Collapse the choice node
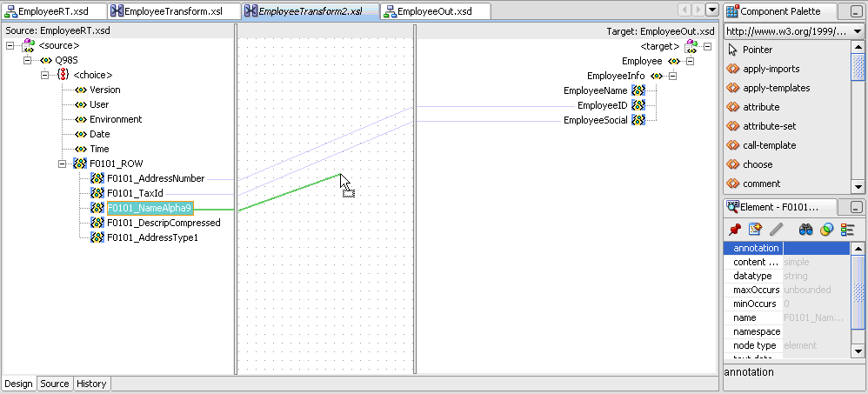This screenshot has height=394, width=868. point(45,75)
